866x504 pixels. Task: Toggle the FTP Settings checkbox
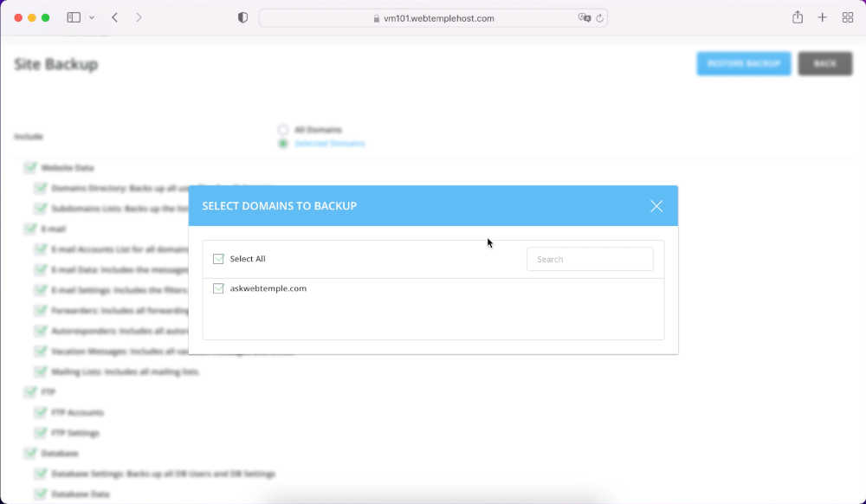(41, 433)
